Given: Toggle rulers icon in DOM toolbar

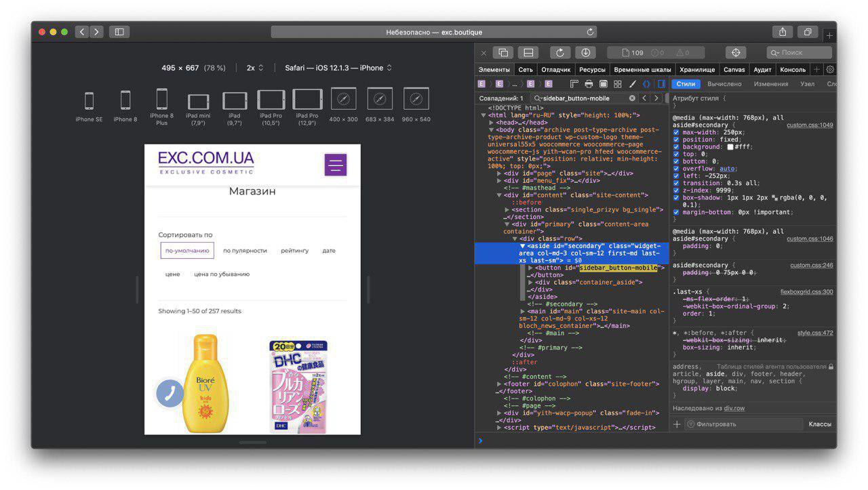Looking at the screenshot, I should coord(574,84).
